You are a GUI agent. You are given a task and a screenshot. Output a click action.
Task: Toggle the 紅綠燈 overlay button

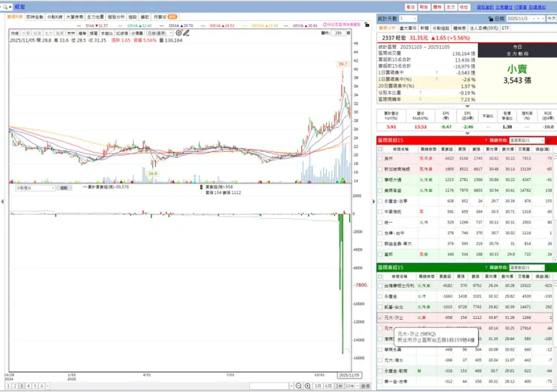click(x=122, y=33)
